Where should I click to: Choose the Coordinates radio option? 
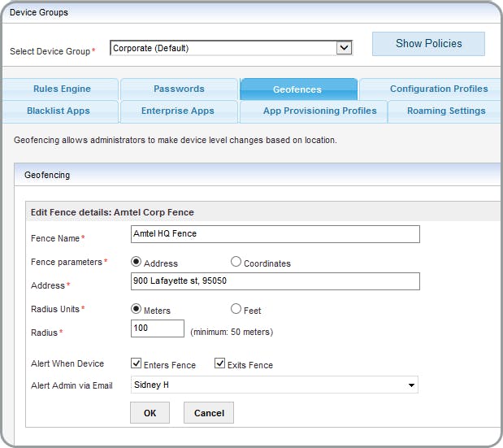click(236, 263)
